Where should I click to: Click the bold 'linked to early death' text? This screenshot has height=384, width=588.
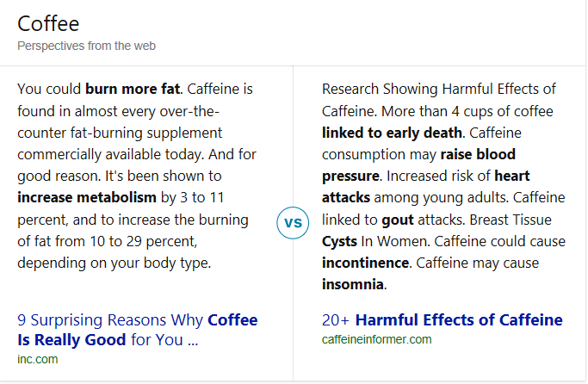393,133
